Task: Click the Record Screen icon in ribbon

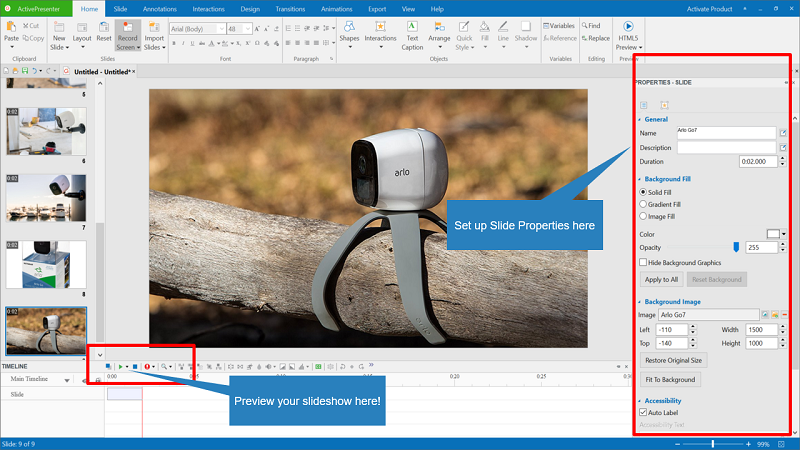Action: tap(127, 29)
